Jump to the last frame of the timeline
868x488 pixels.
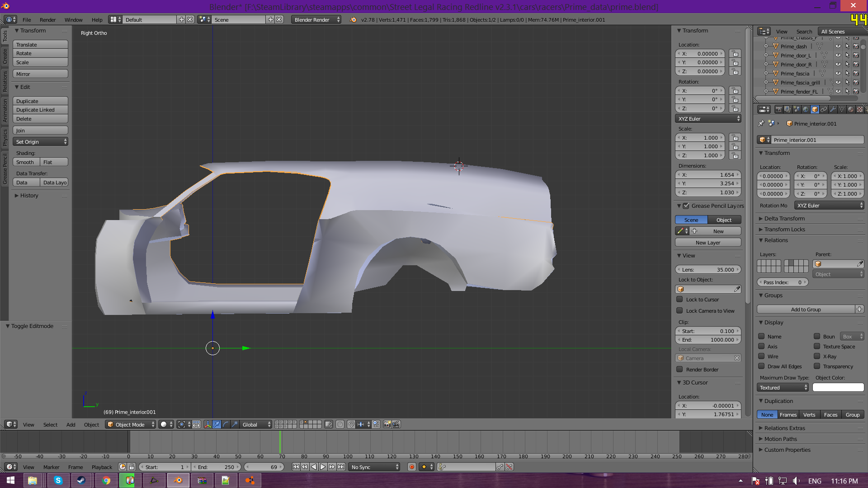click(341, 467)
